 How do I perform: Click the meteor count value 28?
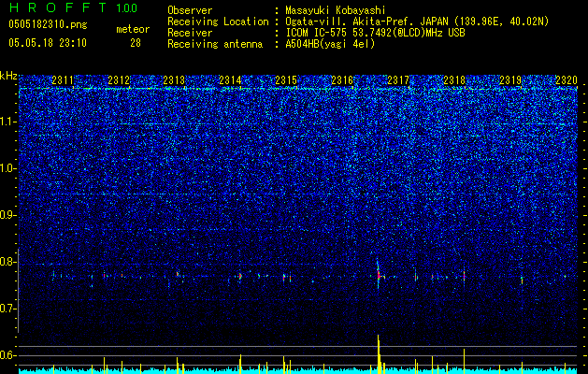point(136,43)
